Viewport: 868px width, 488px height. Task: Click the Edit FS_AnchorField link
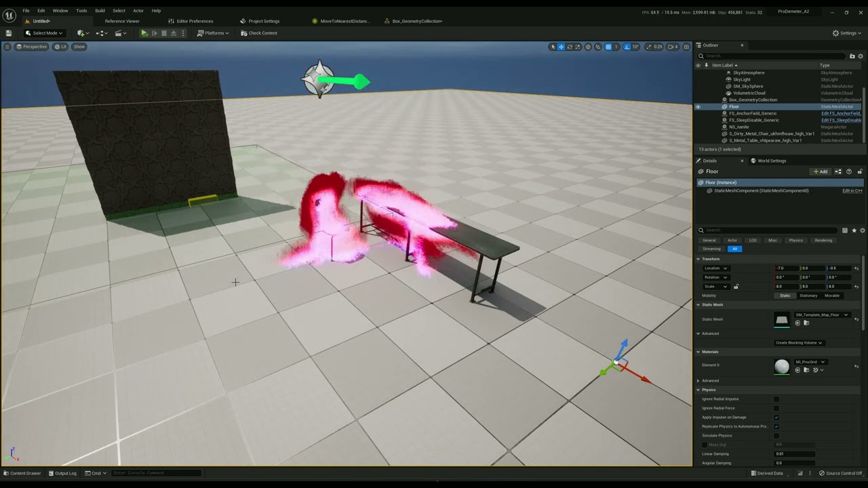[841, 113]
